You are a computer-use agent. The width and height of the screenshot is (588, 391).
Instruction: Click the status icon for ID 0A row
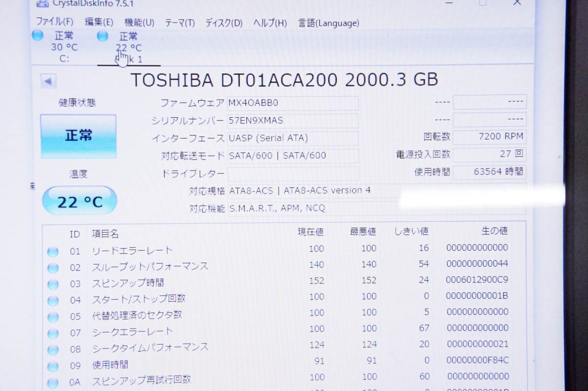pos(53,382)
